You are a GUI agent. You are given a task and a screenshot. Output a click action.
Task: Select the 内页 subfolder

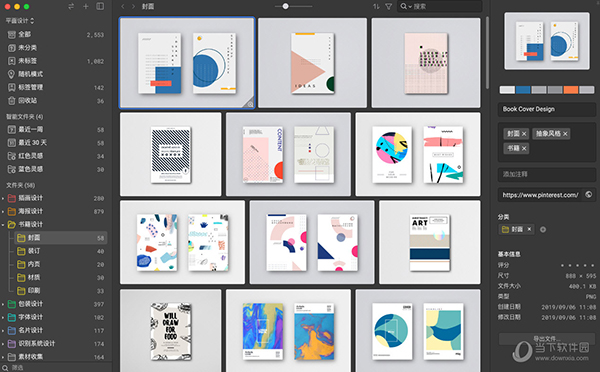[60, 264]
